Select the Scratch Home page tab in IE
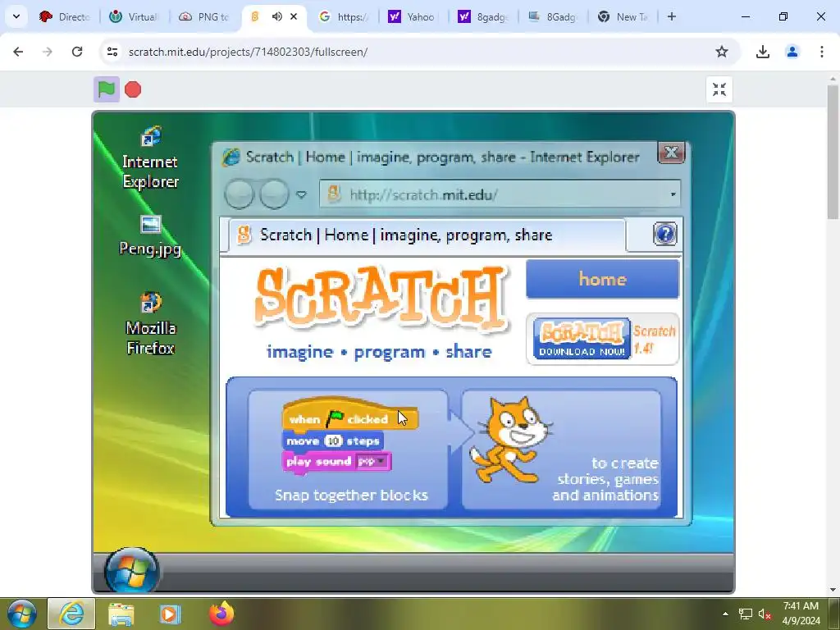 tap(427, 235)
